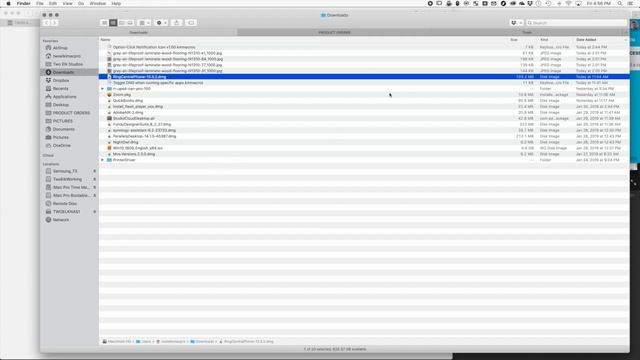Open the Help menu
Screen dimensions: 640x360
(x=116, y=3)
